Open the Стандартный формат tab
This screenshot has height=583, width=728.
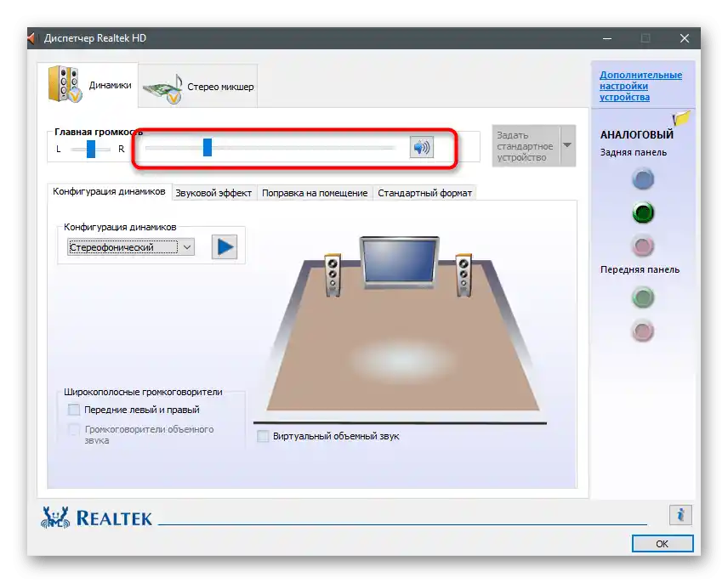(425, 193)
